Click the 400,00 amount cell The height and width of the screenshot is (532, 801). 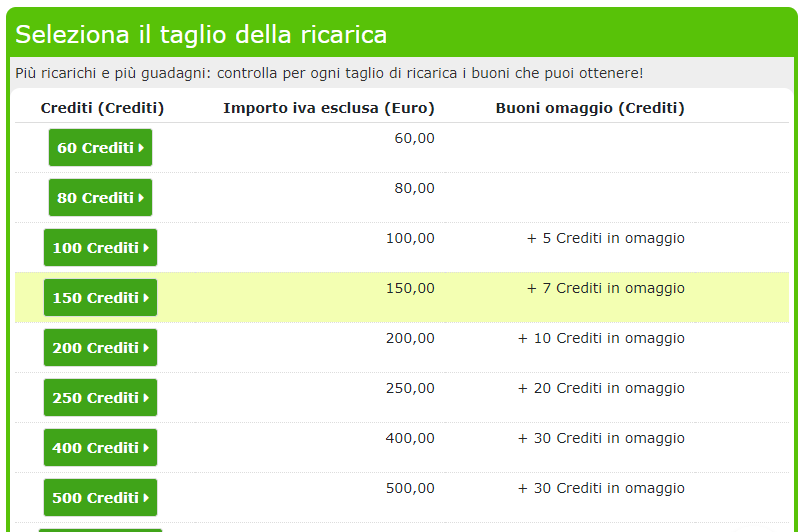point(410,438)
